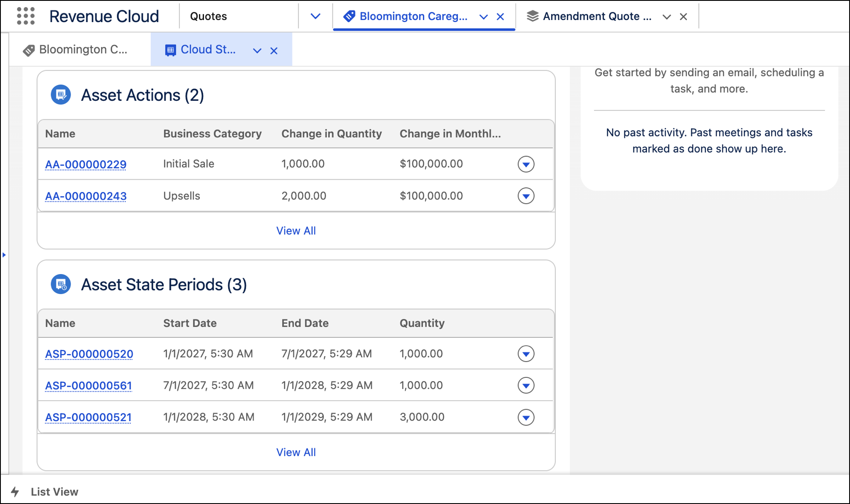Click the 7/1/2027, 5:29 AM end date
The width and height of the screenshot is (850, 504).
pyautogui.click(x=326, y=354)
